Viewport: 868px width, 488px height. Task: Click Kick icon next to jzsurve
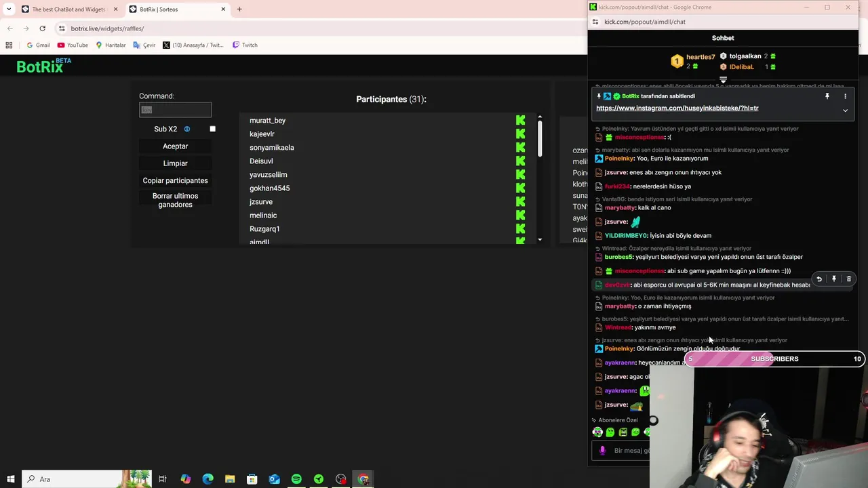click(520, 202)
